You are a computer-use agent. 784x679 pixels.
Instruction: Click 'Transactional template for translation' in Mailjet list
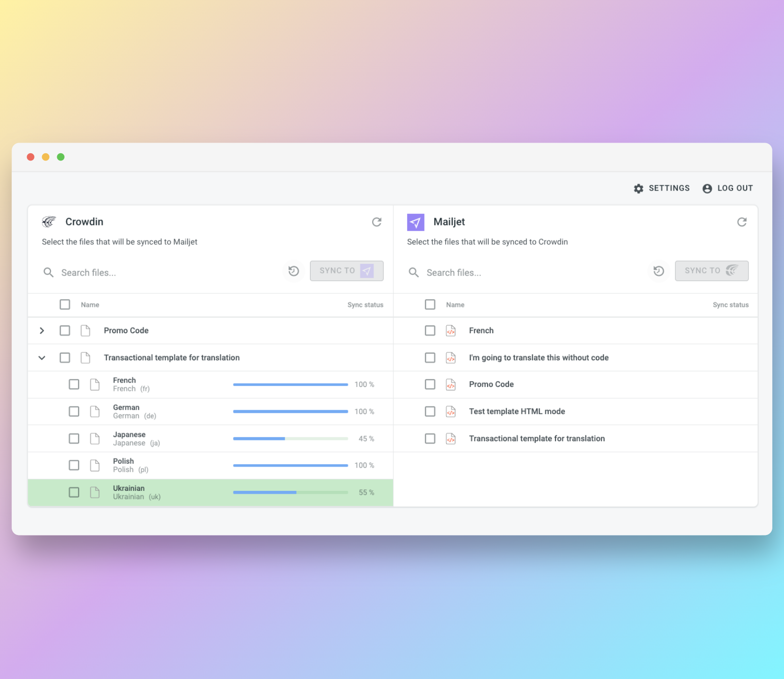537,439
